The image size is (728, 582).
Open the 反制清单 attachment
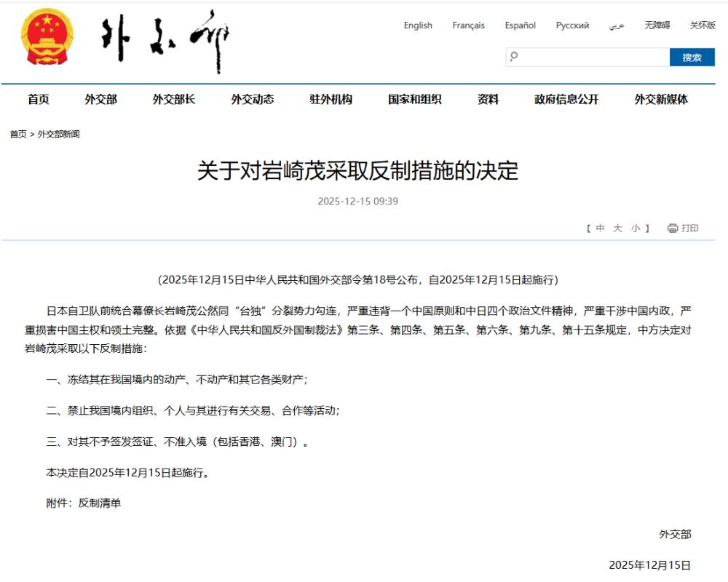click(x=99, y=503)
